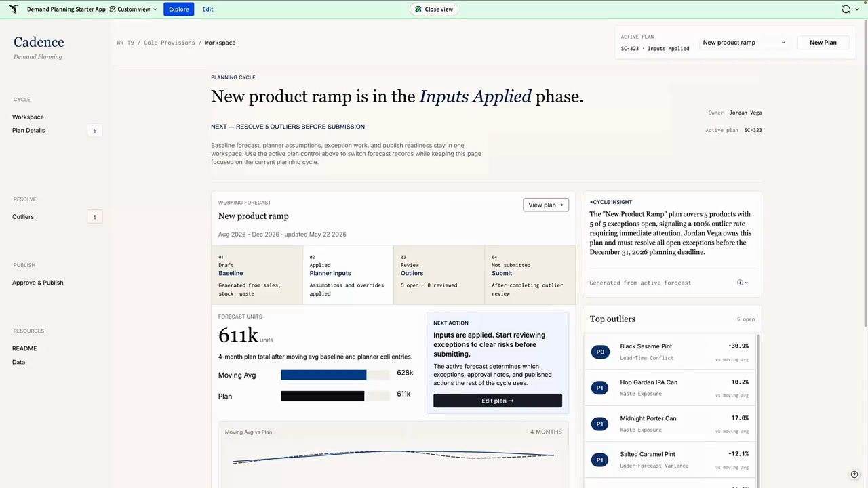Click the Moving Avg vs Plan line chart
The width and height of the screenshot is (868, 488).
coord(393,456)
